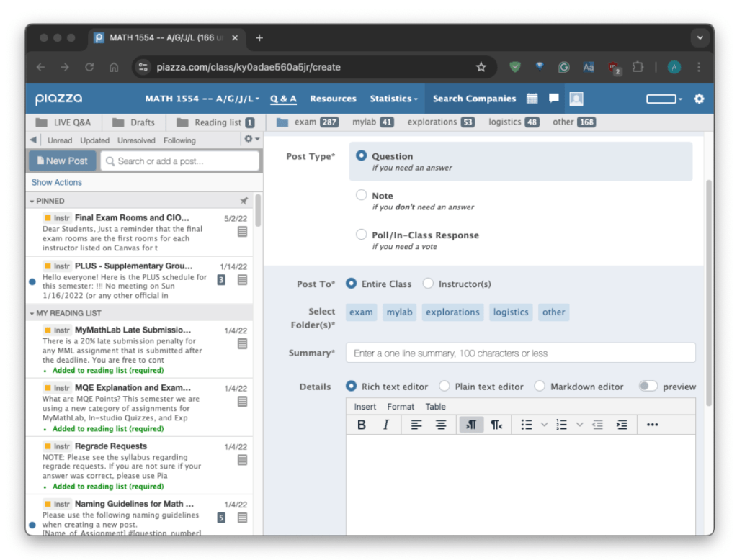Open Chrome tab search dropdown
This screenshot has width=737, height=560.
tap(700, 37)
